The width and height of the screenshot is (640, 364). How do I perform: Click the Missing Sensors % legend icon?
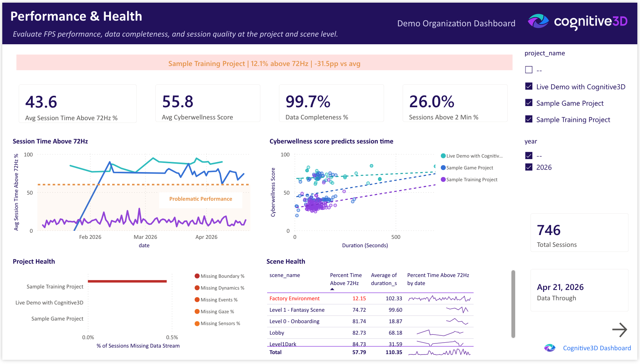point(197,323)
